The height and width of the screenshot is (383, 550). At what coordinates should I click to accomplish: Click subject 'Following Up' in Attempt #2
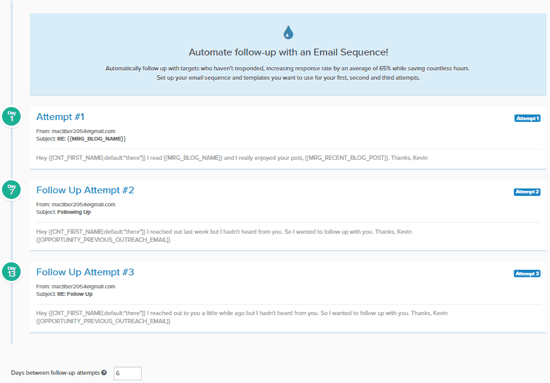pos(74,212)
